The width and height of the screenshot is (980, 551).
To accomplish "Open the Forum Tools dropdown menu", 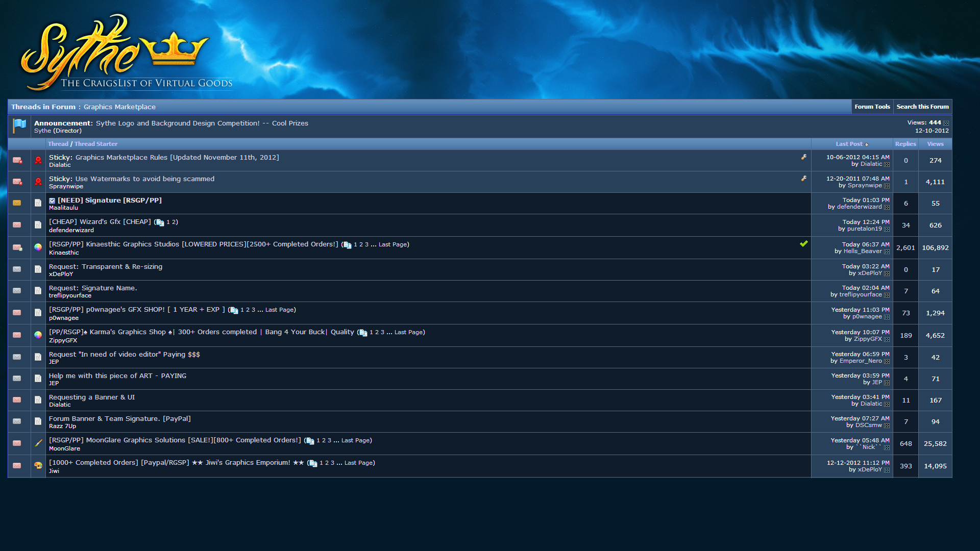I will pyautogui.click(x=872, y=107).
